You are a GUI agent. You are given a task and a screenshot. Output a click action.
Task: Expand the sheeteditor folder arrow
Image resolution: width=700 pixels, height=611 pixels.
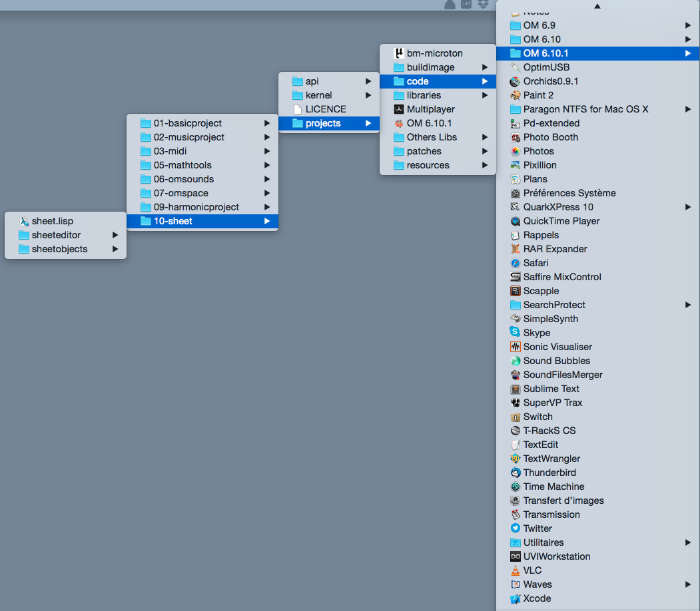coord(115,235)
